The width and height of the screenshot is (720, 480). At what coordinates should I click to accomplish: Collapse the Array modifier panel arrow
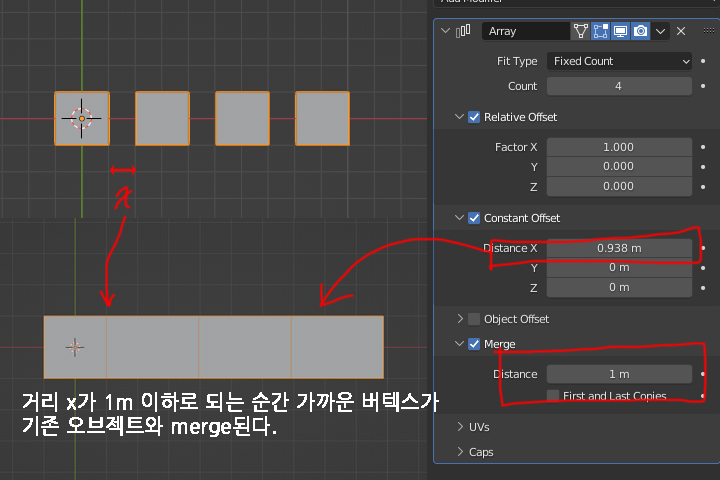click(x=445, y=31)
